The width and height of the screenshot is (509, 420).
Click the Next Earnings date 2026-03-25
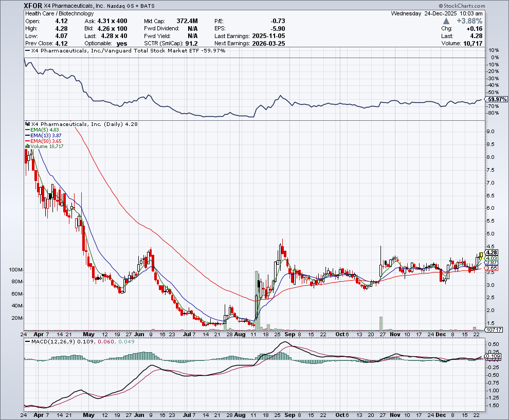click(268, 44)
